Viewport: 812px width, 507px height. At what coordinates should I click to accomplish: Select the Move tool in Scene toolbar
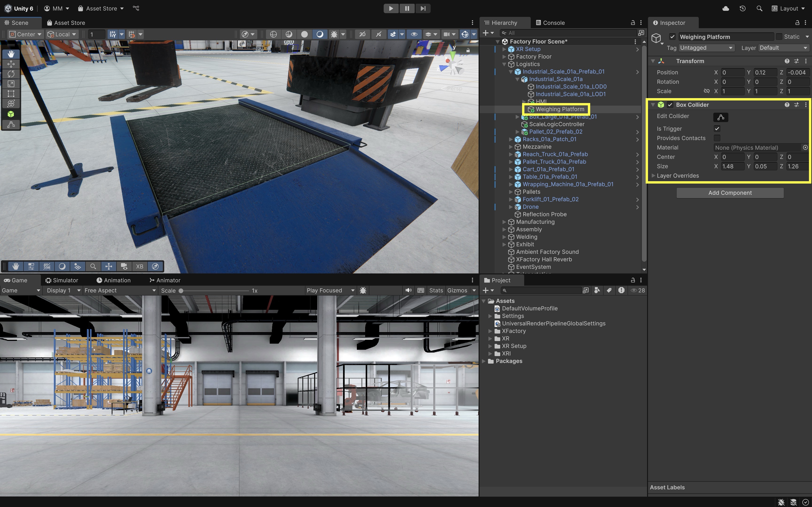tap(11, 64)
